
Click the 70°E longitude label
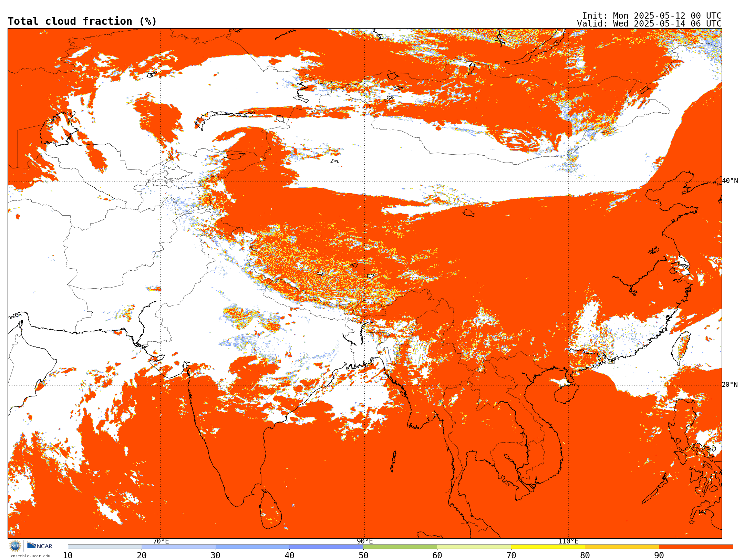tap(161, 541)
